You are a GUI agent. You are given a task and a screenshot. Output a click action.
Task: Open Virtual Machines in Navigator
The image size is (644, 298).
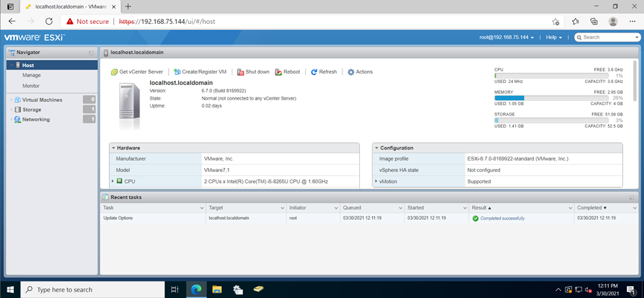tap(42, 100)
